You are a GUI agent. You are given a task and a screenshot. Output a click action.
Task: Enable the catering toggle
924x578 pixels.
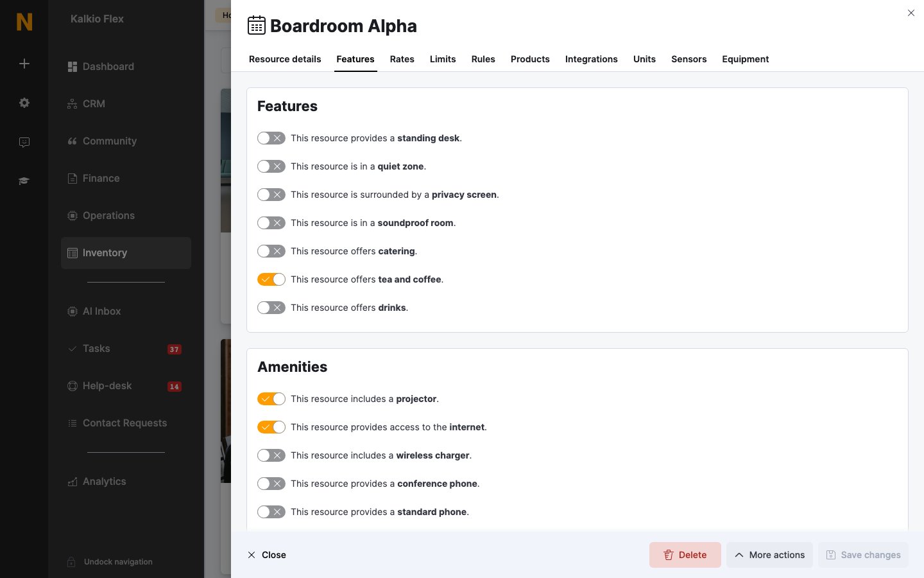coord(271,251)
